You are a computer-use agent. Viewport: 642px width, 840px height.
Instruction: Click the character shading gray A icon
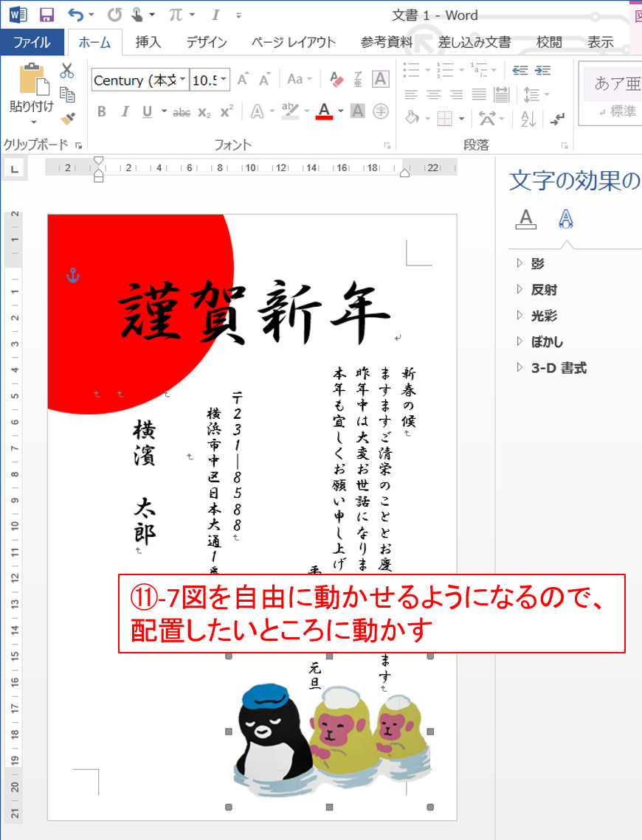click(357, 111)
